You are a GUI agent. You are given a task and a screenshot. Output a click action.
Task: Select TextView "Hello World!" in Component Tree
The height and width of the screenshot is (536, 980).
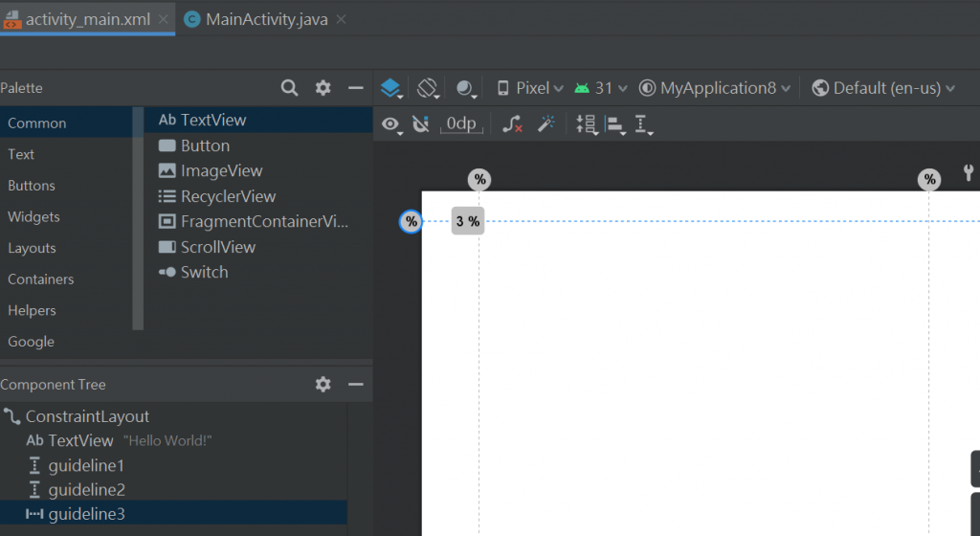click(173, 440)
